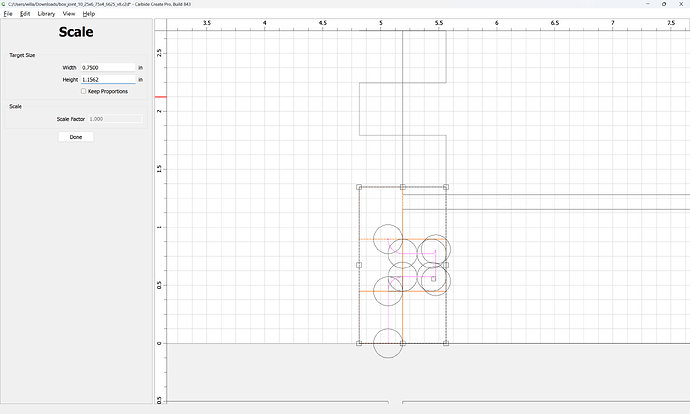Click the Carbide Create icon in title bar
690x414 pixels.
click(4, 4)
